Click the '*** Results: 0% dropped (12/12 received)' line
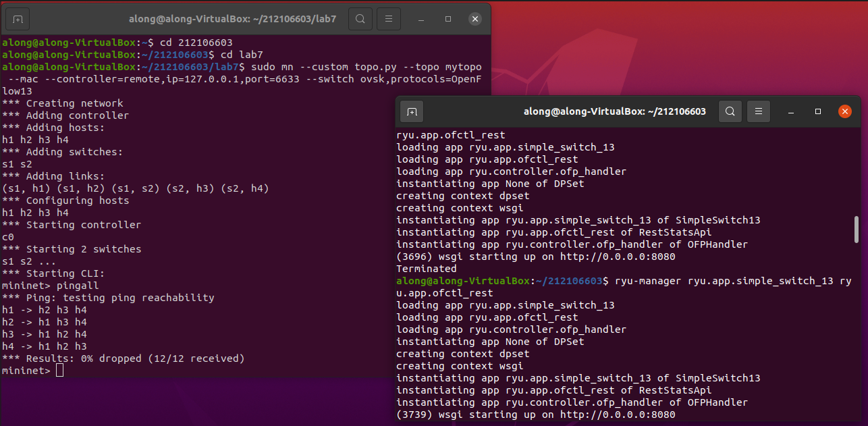Image resolution: width=868 pixels, height=426 pixels. tap(124, 358)
